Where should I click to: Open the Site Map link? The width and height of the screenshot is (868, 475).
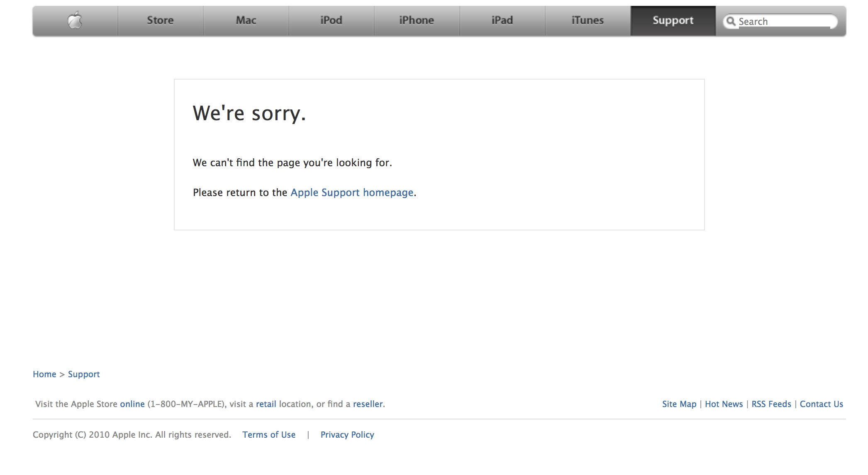coord(679,404)
